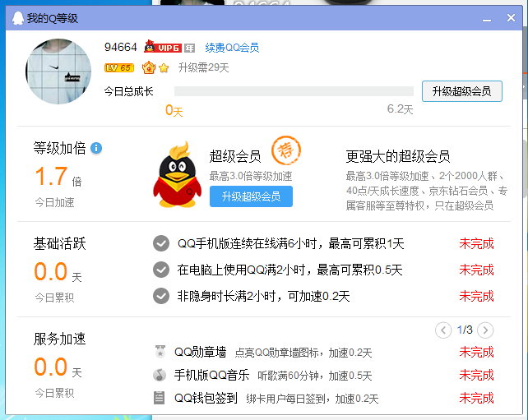528x420 pixels.
Task: Open the QQ钱包签到 service entry
Action: pos(206,398)
